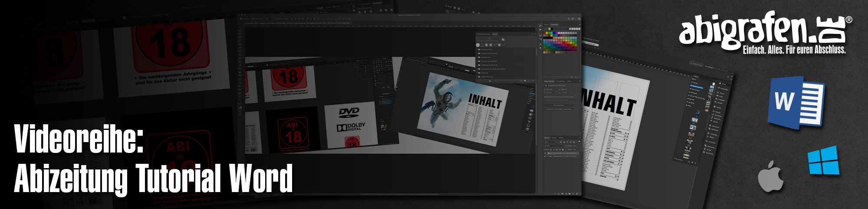Click the Windows logo icon
The width and height of the screenshot is (868, 209).
pyautogui.click(x=823, y=161)
